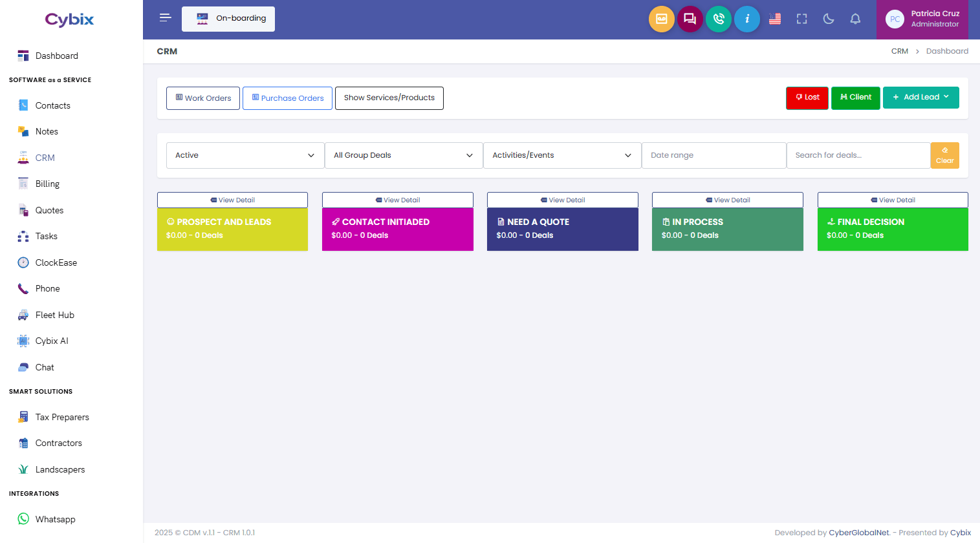Image resolution: width=980 pixels, height=543 pixels.
Task: Click the CRM breadcrumb link
Action: [x=900, y=51]
